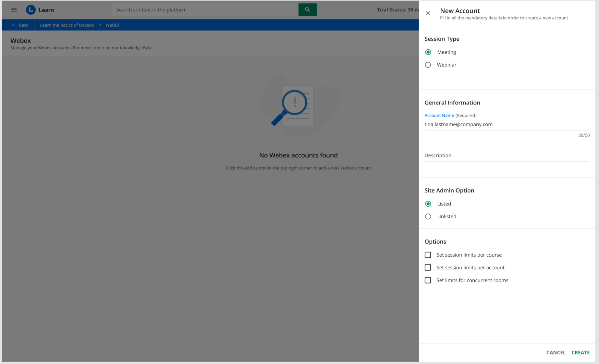The width and height of the screenshot is (599, 364).
Task: Select the Meeting session type
Action: pos(428,52)
